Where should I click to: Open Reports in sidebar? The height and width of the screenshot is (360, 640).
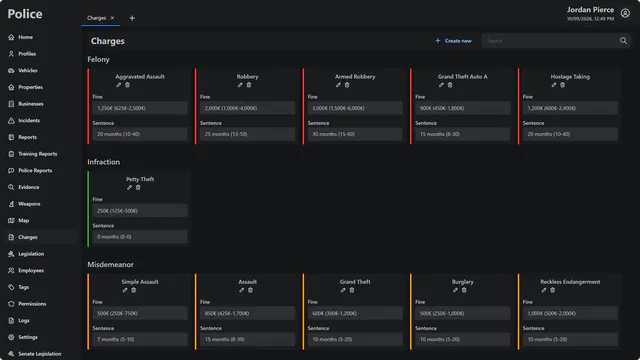click(x=40, y=138)
